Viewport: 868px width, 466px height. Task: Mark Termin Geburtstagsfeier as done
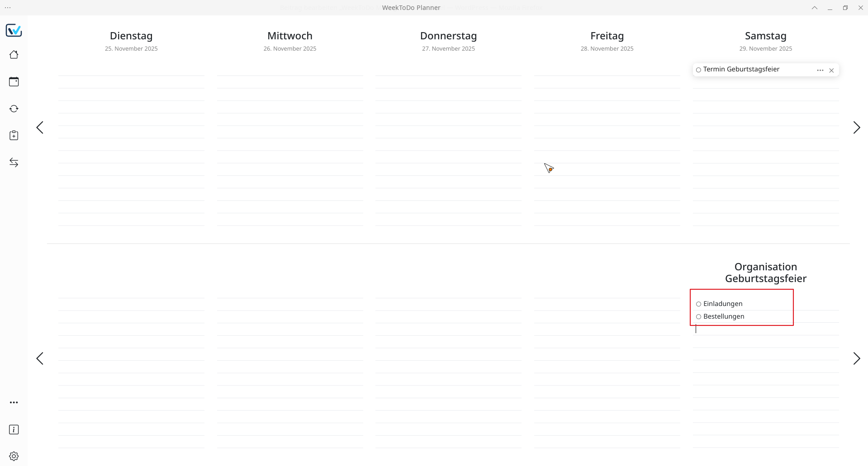(x=698, y=70)
